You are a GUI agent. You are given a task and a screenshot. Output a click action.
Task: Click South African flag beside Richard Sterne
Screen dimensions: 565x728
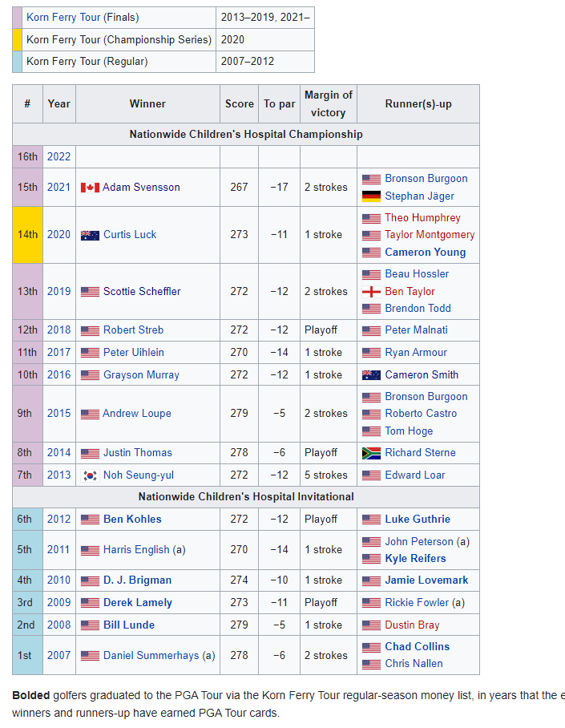371,453
